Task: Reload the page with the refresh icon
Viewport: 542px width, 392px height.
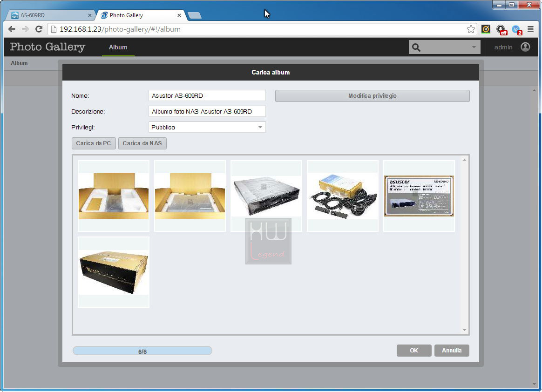Action: click(x=39, y=29)
